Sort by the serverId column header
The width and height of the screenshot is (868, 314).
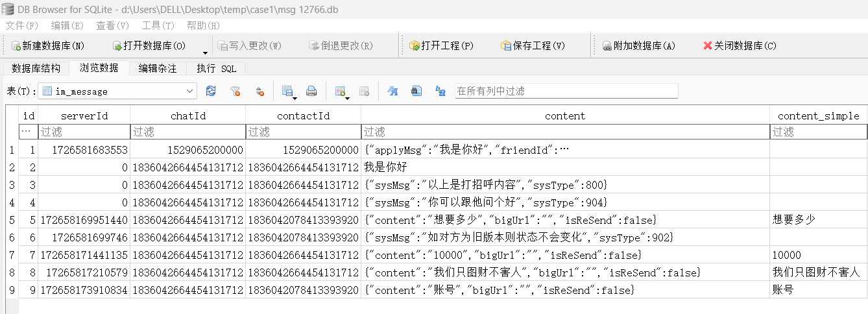84,116
